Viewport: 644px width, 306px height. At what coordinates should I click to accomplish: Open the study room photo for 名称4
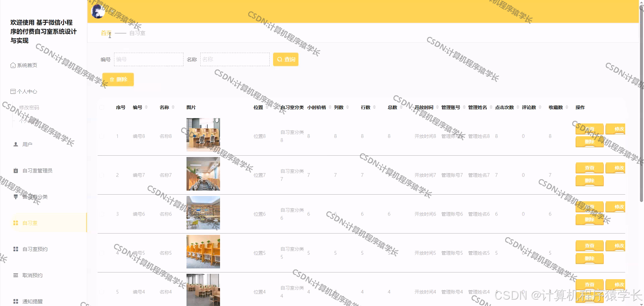[x=203, y=290]
